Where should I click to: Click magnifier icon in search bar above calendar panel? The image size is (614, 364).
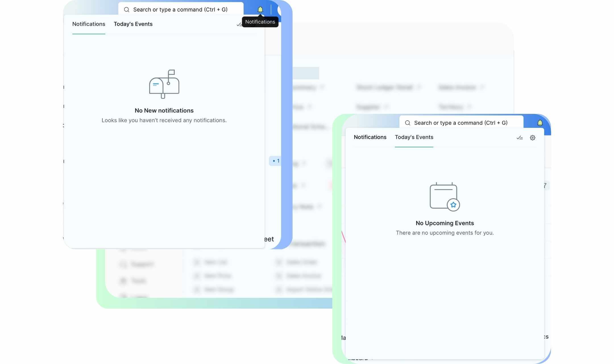[408, 123]
